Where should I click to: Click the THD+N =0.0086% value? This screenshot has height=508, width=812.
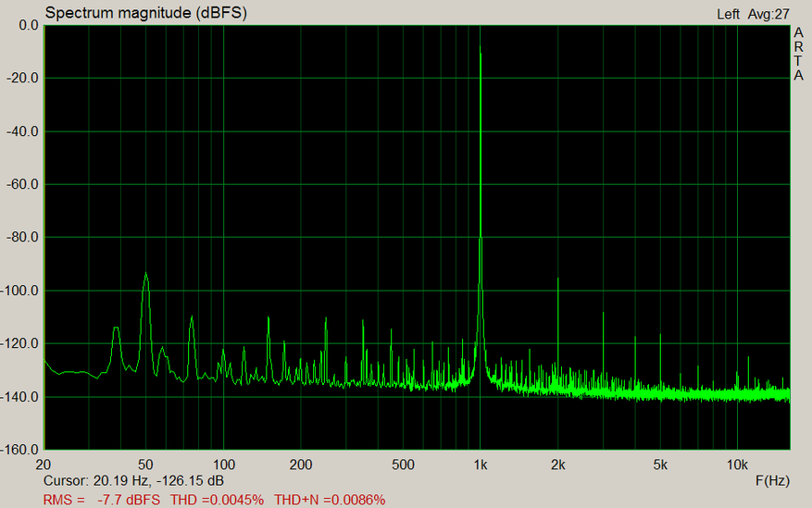tap(330, 500)
